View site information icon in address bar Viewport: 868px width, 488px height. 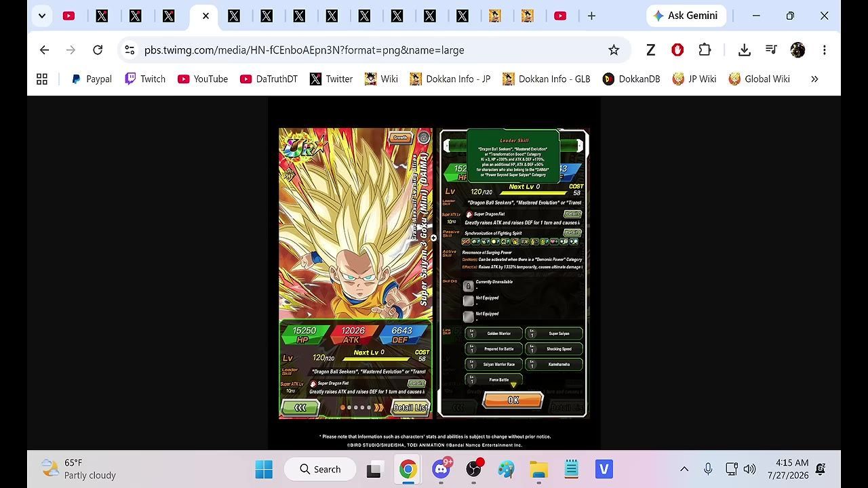[130, 50]
